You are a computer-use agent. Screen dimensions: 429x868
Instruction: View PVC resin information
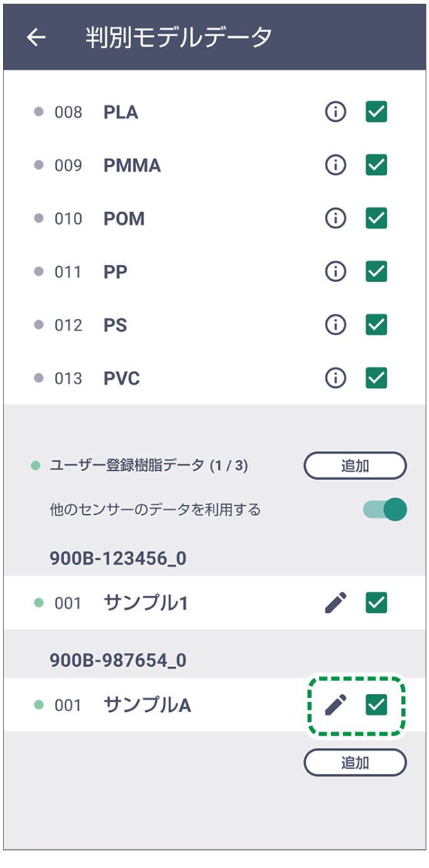(x=336, y=378)
